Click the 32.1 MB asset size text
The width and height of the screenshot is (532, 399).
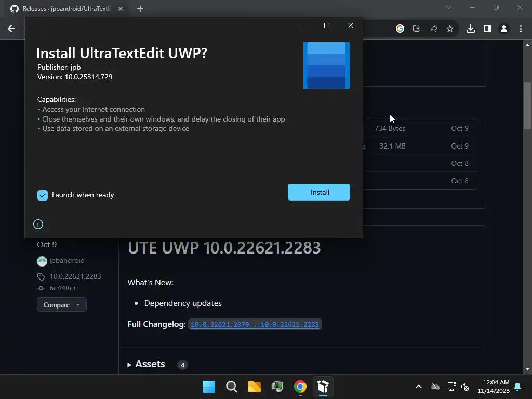392,146
